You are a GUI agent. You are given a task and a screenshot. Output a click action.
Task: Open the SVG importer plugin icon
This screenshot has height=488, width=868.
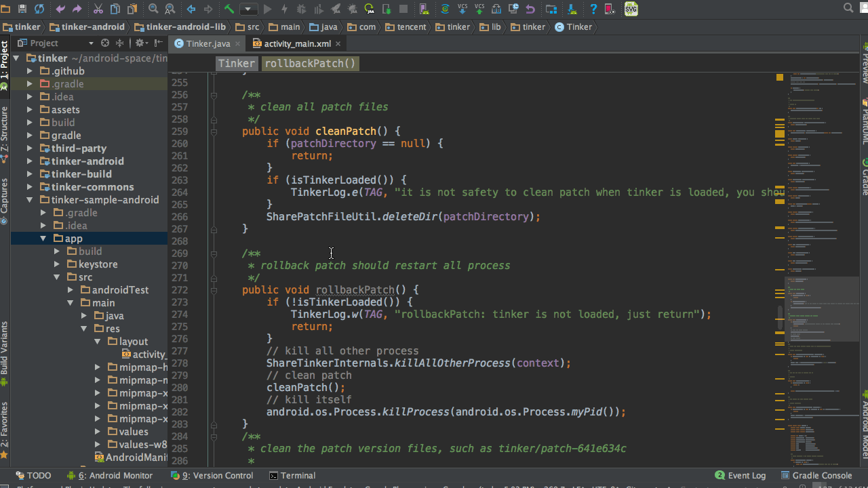[631, 9]
